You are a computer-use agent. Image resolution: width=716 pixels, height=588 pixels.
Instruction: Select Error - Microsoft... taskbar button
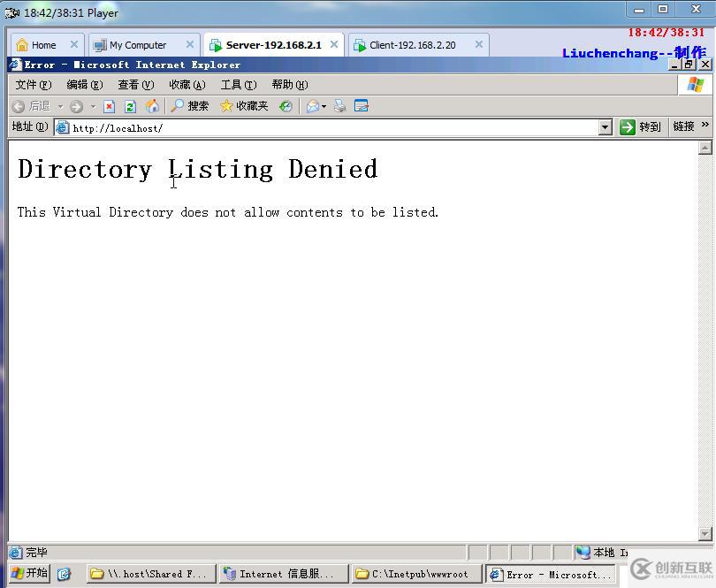(550, 574)
